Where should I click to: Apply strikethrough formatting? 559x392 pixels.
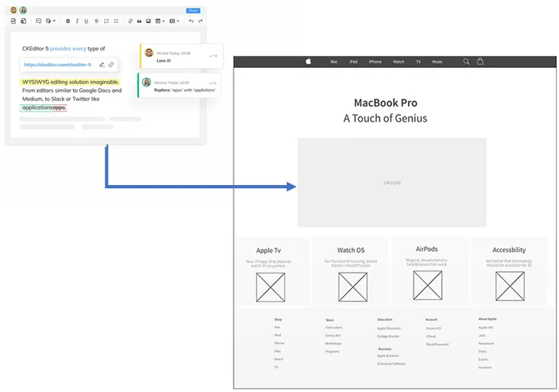point(96,21)
